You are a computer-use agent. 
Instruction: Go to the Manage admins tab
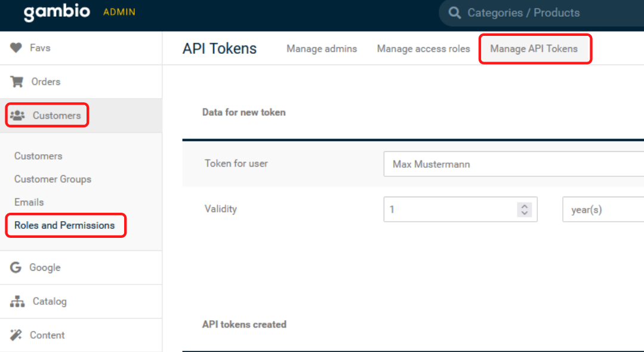[322, 48]
